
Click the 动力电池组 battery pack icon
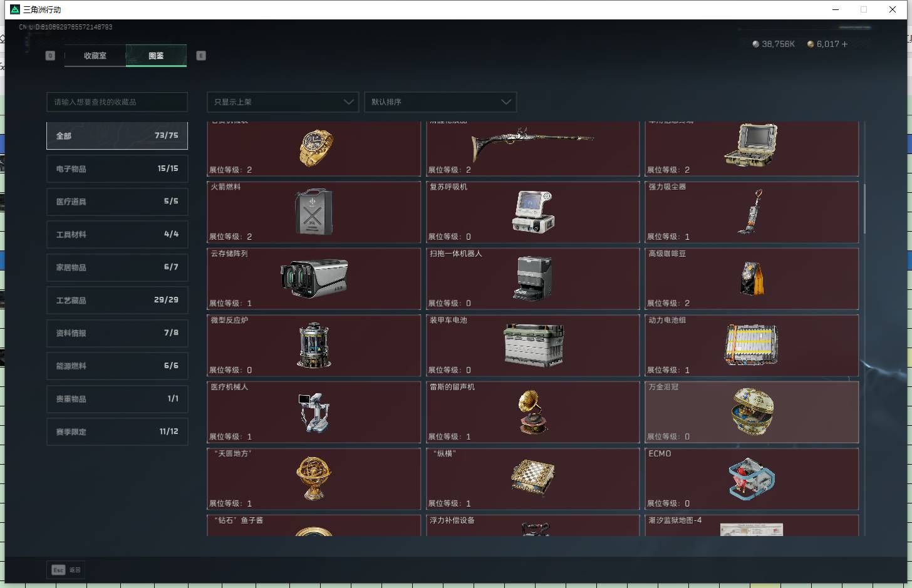(x=751, y=345)
